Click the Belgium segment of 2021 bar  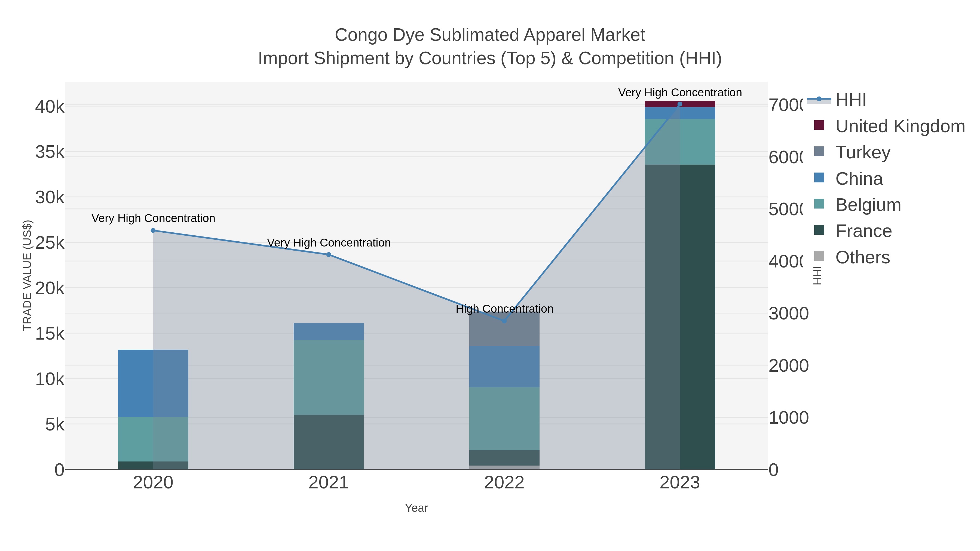pyautogui.click(x=329, y=378)
